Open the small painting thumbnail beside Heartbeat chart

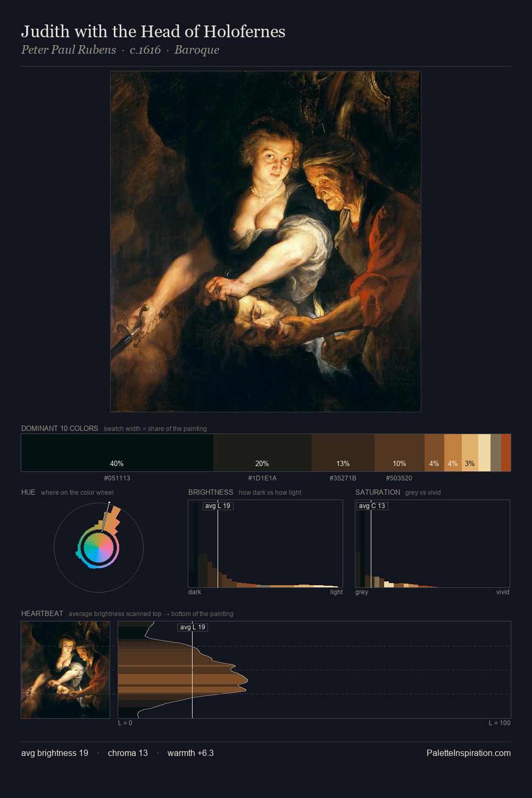pos(65,670)
